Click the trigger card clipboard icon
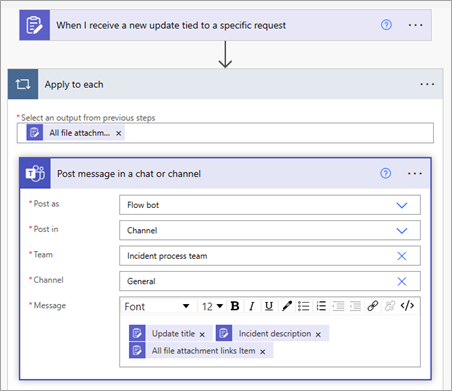452x391 pixels. pos(35,25)
